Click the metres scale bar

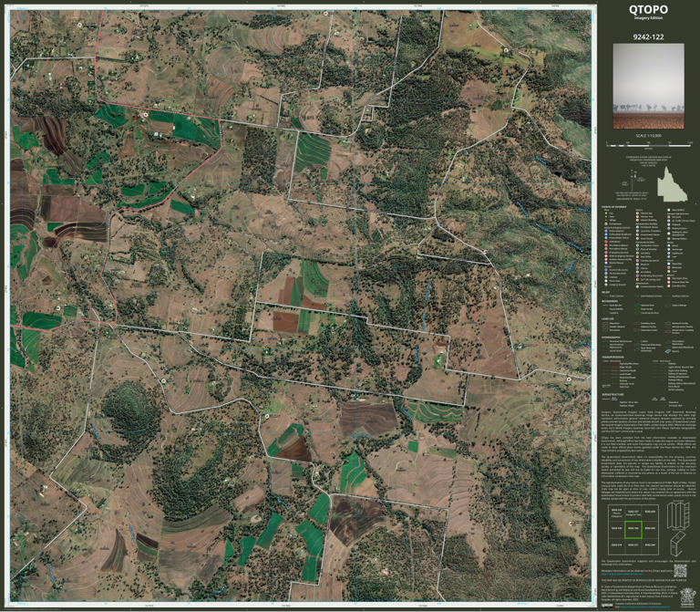pos(649,146)
